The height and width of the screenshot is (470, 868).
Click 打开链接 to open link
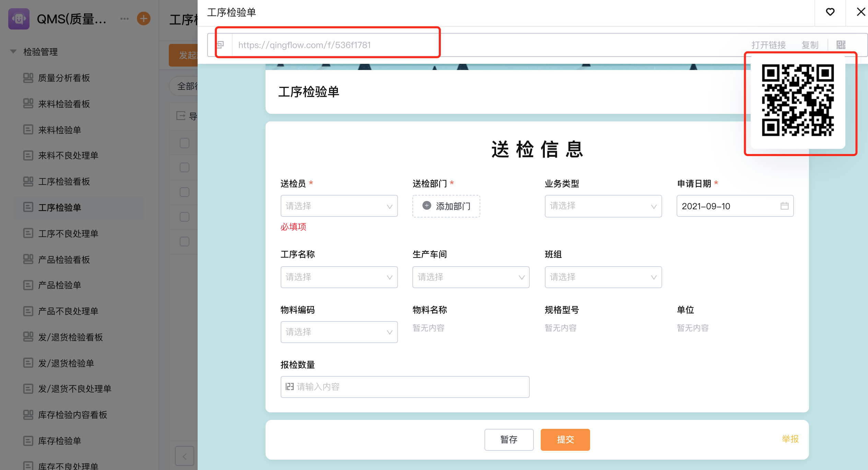pyautogui.click(x=769, y=45)
